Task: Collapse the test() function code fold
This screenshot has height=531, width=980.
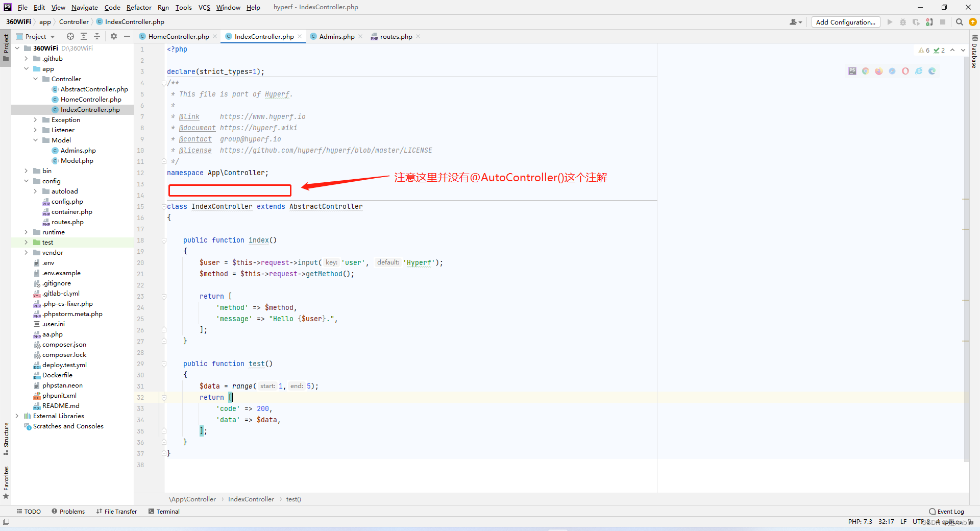Action: (x=164, y=363)
